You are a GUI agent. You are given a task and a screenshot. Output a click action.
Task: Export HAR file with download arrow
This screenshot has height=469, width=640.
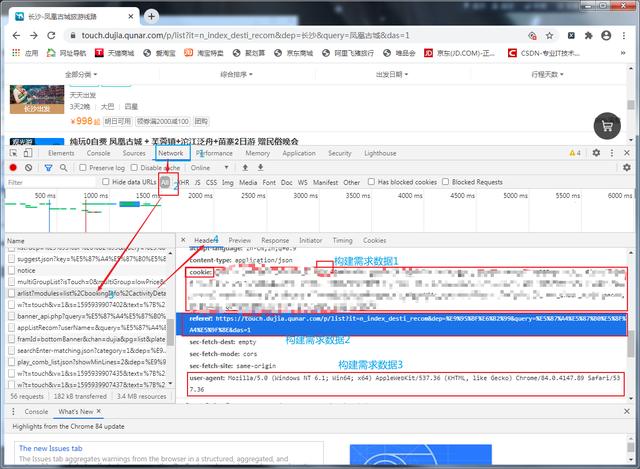pos(260,167)
